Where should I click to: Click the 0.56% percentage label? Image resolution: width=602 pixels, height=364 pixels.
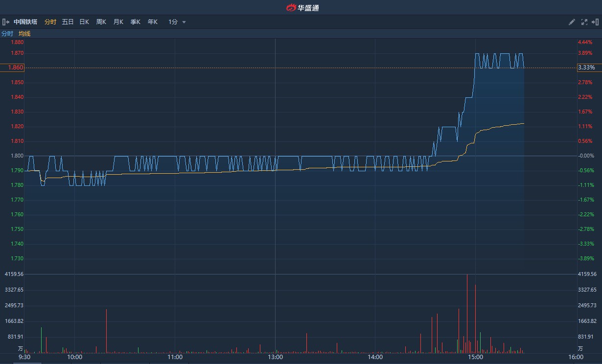(x=585, y=141)
